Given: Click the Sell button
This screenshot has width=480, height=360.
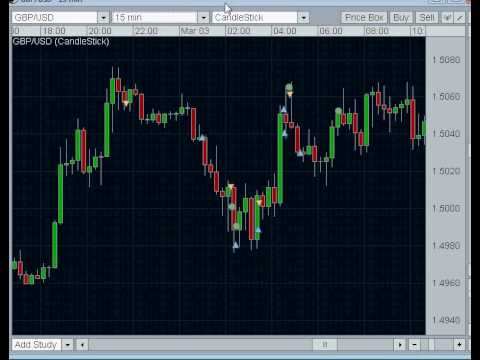Looking at the screenshot, I should [426, 17].
